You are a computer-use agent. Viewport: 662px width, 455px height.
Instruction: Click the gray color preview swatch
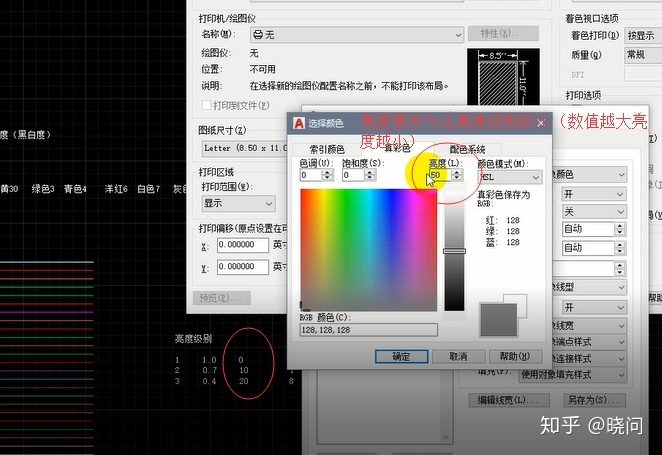point(499,320)
